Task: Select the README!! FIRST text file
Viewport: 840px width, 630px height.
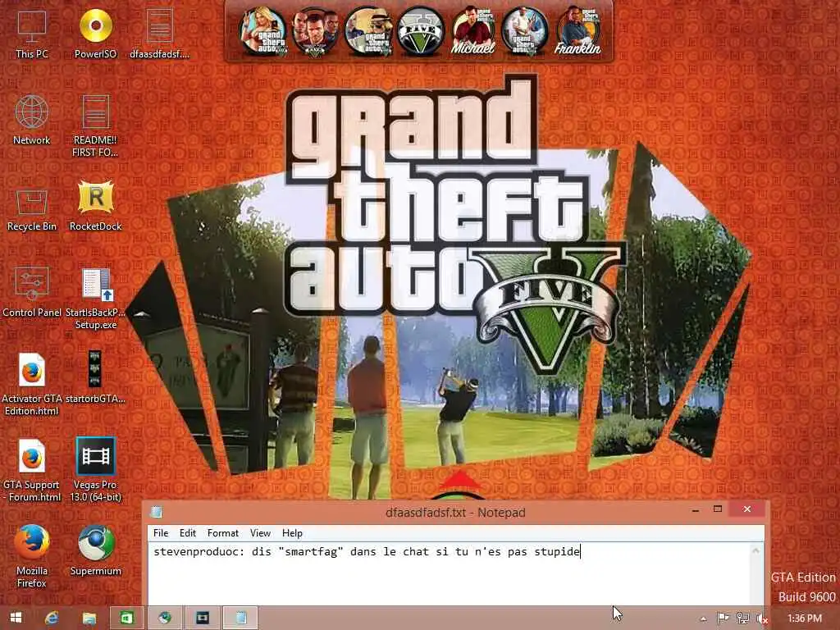Action: click(95, 126)
